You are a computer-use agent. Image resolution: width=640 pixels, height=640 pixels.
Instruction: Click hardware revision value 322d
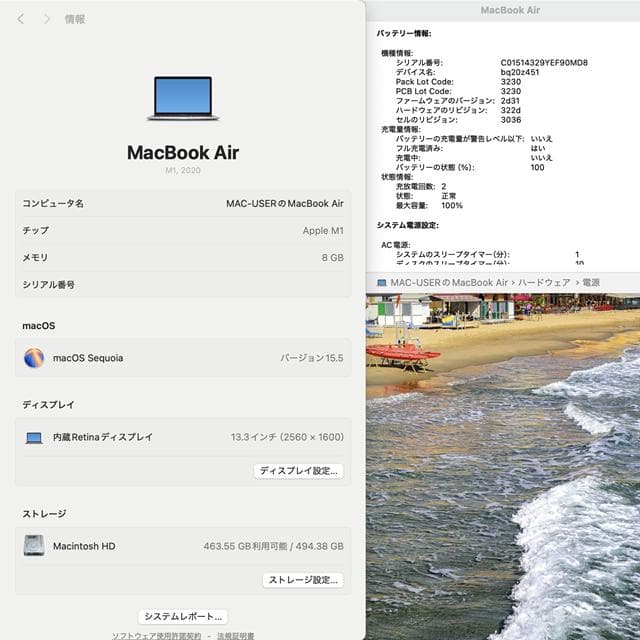(511, 110)
